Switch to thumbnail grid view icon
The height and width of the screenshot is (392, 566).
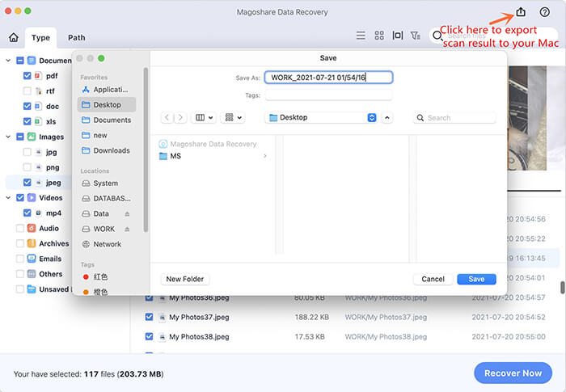tap(379, 36)
